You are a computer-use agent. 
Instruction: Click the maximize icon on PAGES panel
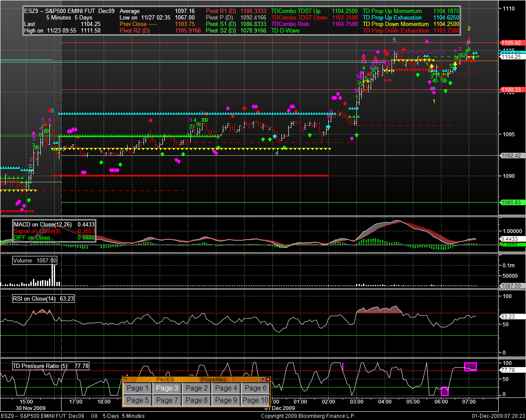coord(263,379)
